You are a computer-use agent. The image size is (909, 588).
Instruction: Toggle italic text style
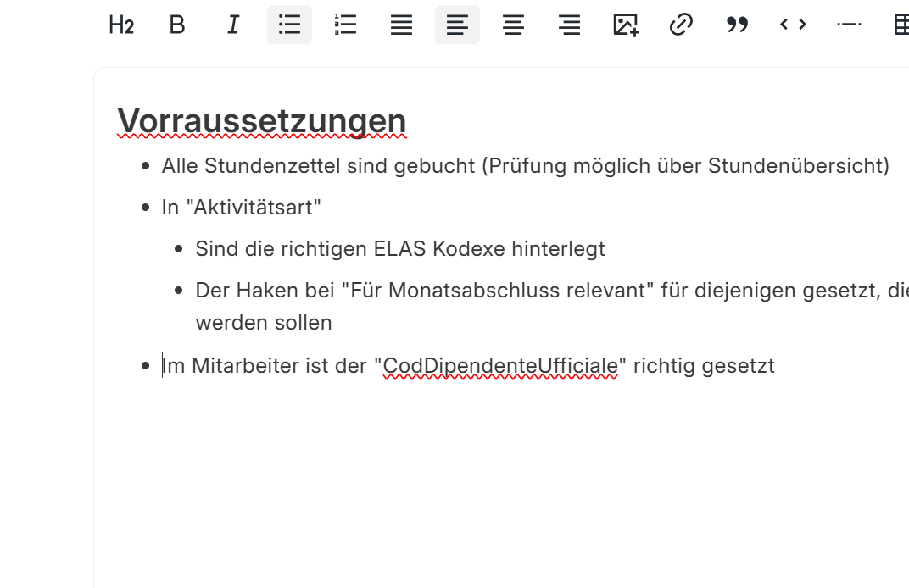(233, 25)
